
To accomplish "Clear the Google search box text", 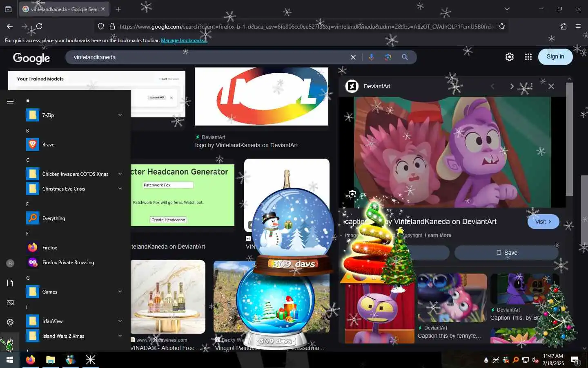I will [353, 57].
